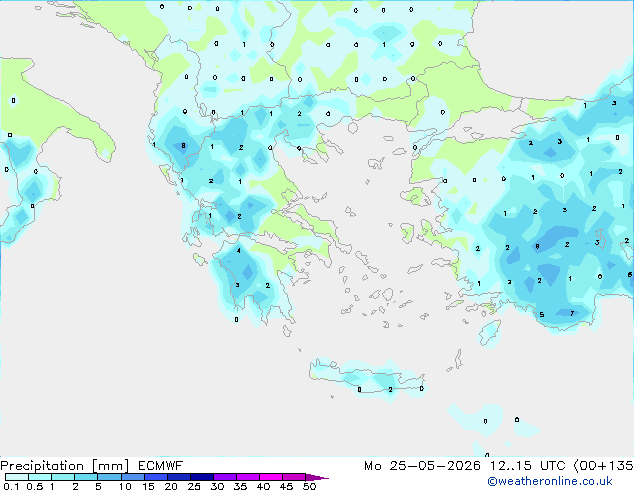Click the 'Precipitation [mm]' title text
The width and height of the screenshot is (634, 490).
click(65, 466)
